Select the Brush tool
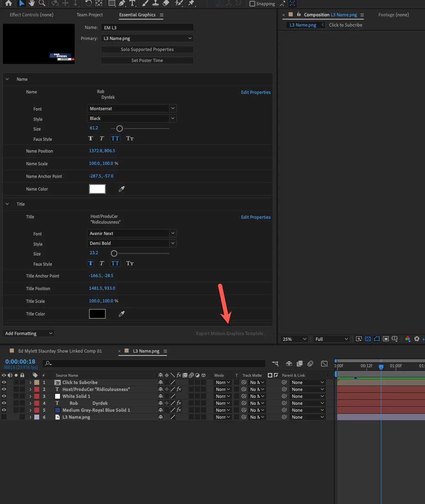 click(x=145, y=3)
